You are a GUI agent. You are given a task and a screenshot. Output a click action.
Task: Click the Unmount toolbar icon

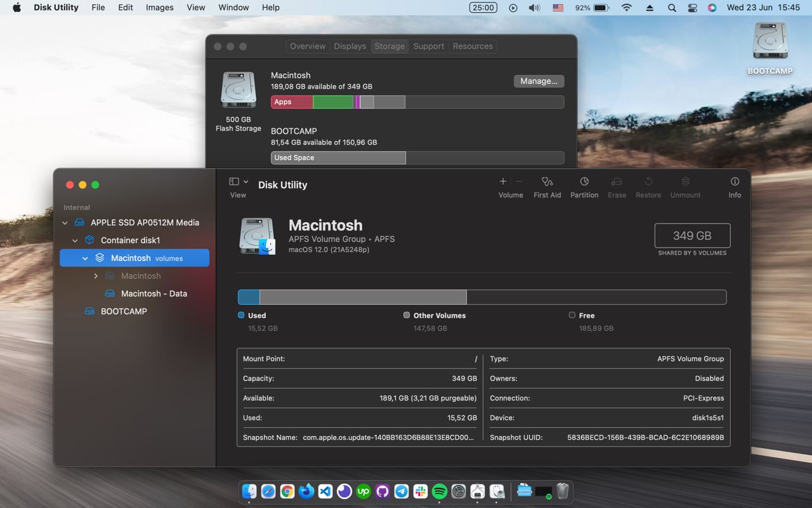tap(685, 182)
